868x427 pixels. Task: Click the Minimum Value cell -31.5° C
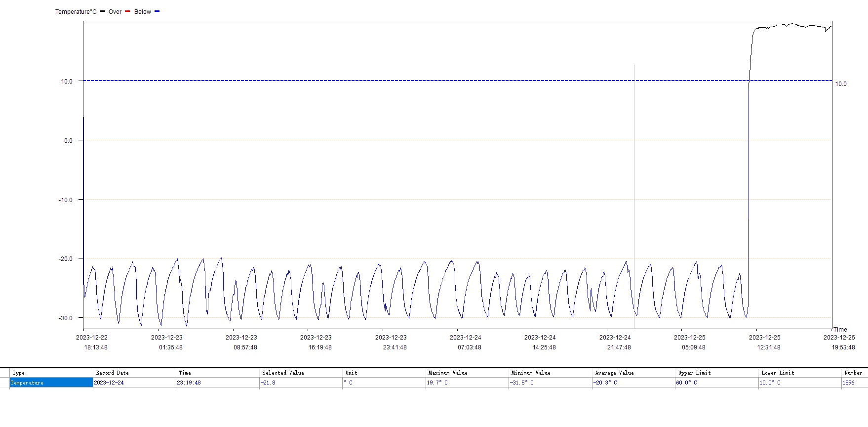(551, 383)
